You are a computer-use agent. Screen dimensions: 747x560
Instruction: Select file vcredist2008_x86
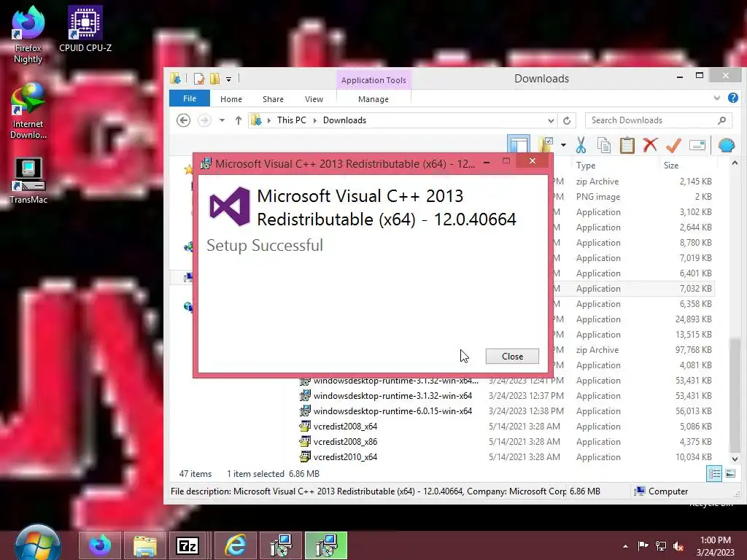click(x=345, y=441)
